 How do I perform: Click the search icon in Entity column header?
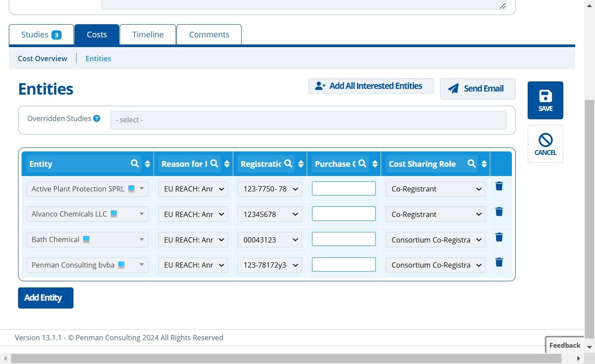pos(135,164)
